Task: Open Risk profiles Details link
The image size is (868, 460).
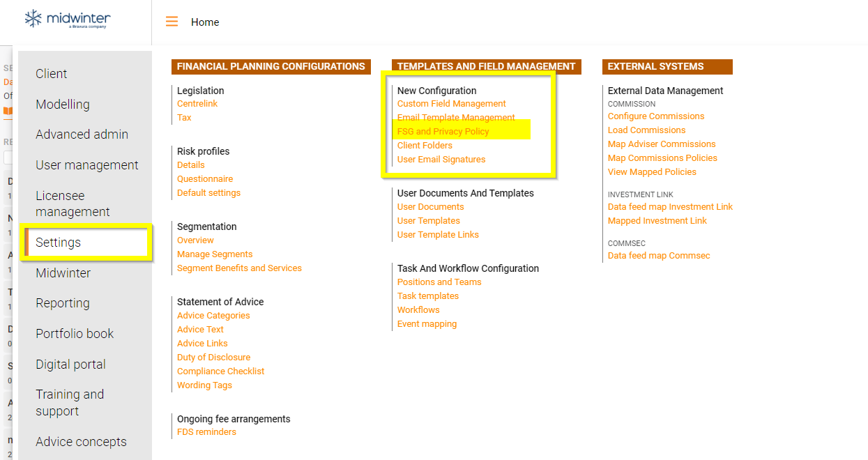Action: (191, 165)
